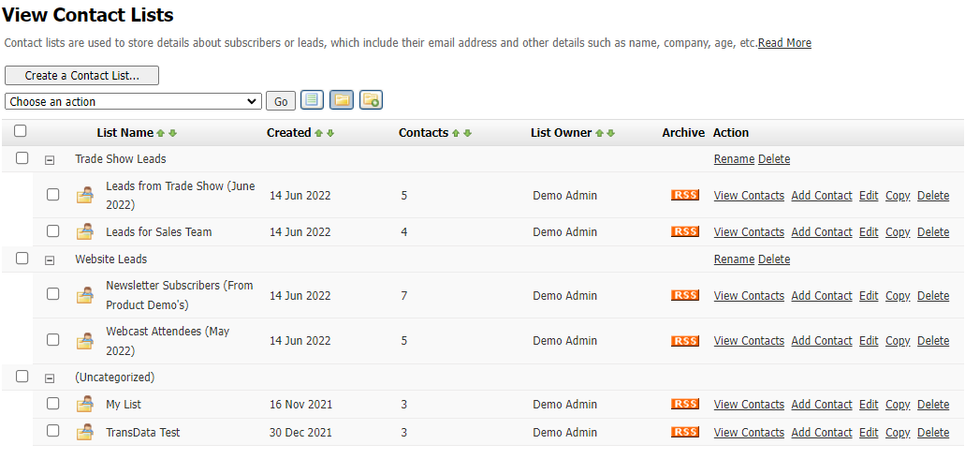980x459 pixels.
Task: Collapse the Trade Show Leads folder
Action: [50, 160]
